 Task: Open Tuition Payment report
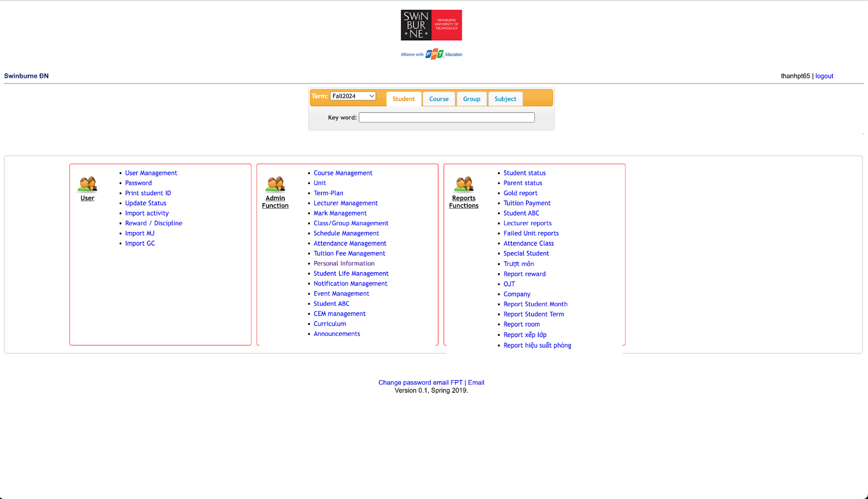click(527, 203)
